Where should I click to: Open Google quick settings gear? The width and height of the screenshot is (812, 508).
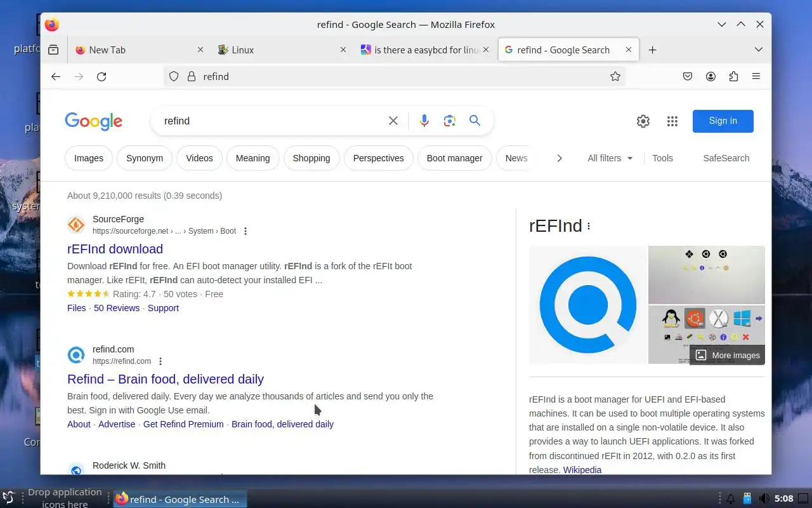point(643,121)
